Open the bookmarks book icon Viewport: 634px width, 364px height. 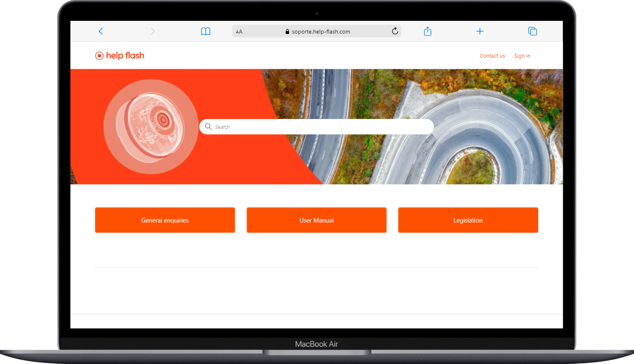point(205,31)
